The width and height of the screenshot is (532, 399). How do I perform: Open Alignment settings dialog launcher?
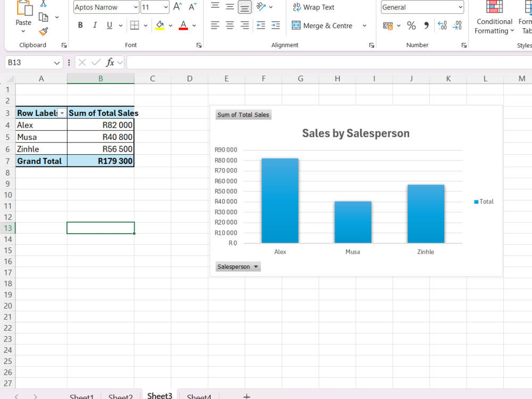(x=371, y=45)
